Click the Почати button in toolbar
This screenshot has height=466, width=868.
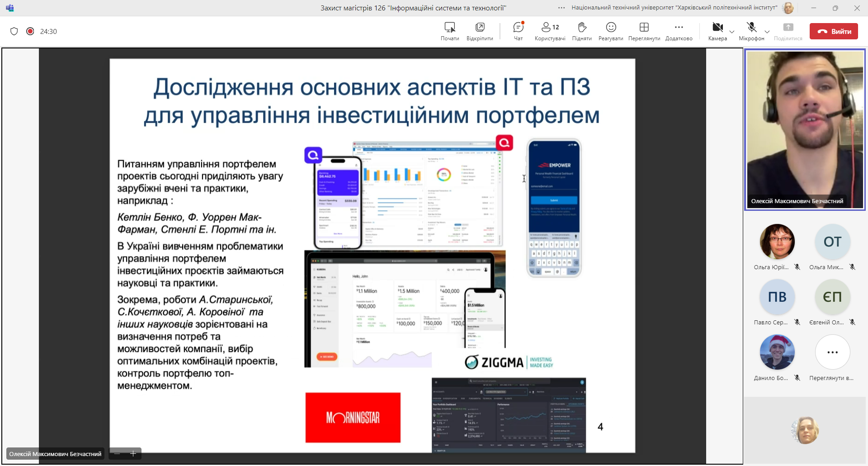[450, 31]
